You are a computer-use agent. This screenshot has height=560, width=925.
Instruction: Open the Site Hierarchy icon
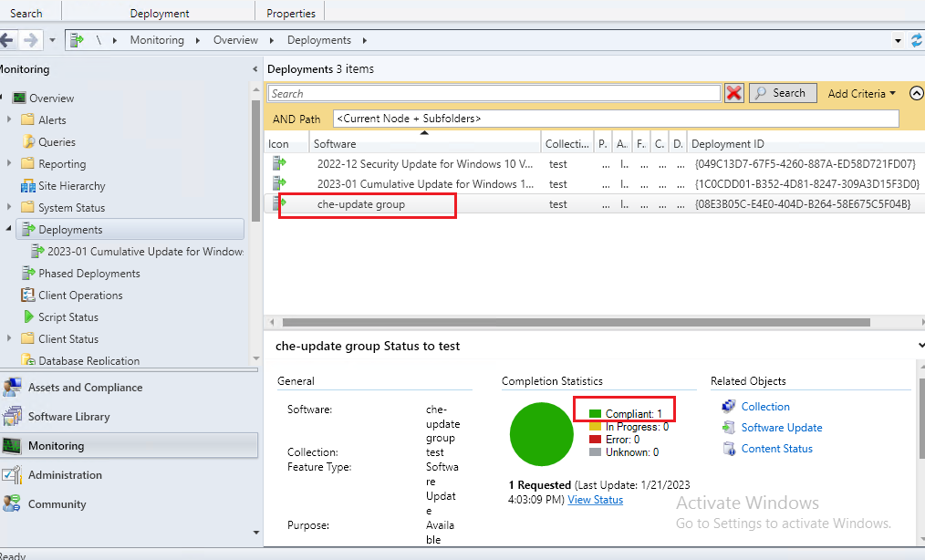27,186
